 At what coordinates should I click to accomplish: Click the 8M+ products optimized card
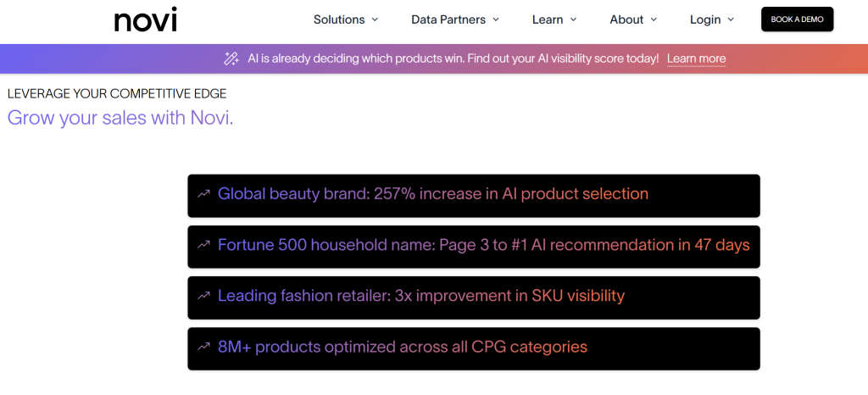473,348
